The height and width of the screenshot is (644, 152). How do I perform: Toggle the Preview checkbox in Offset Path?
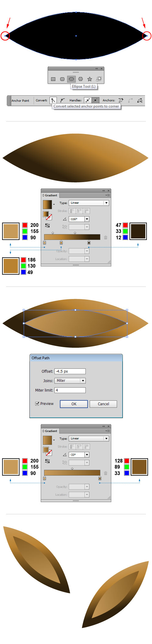pos(37,403)
